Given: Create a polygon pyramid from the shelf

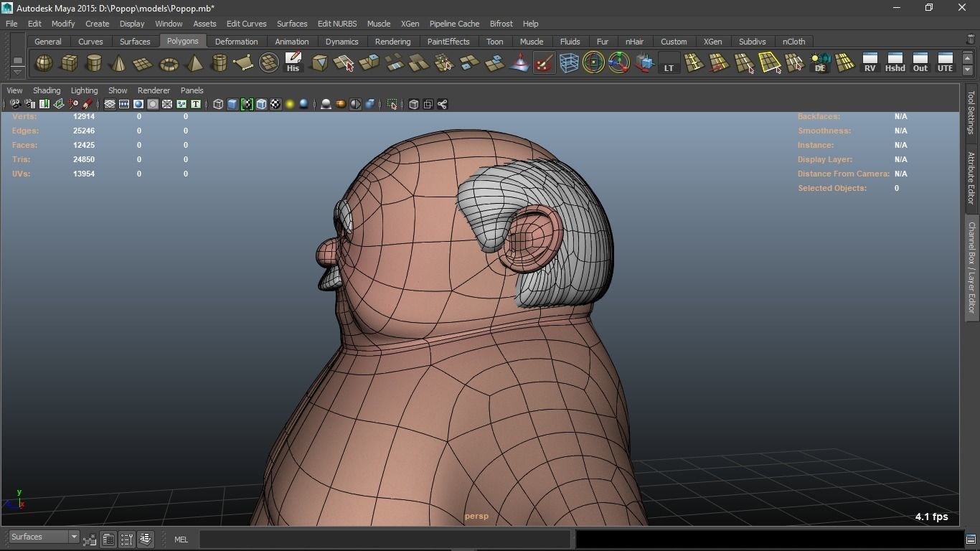Looking at the screenshot, I should pyautogui.click(x=194, y=63).
